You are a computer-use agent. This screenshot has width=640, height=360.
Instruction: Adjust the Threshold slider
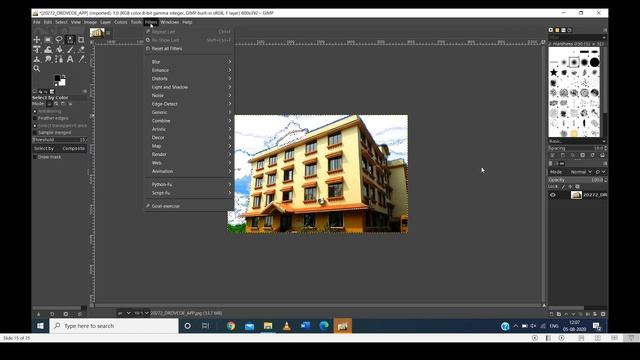point(60,140)
